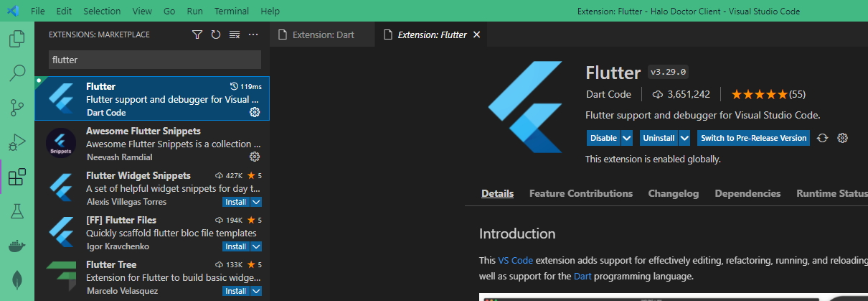The height and width of the screenshot is (301, 868).
Task: Open the Docker view in activity bar
Action: pos(16,246)
